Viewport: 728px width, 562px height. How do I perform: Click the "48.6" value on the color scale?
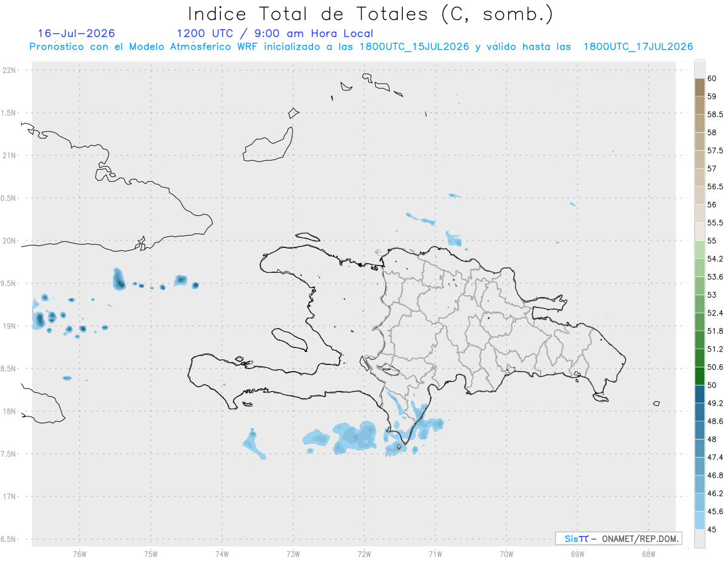click(x=715, y=421)
